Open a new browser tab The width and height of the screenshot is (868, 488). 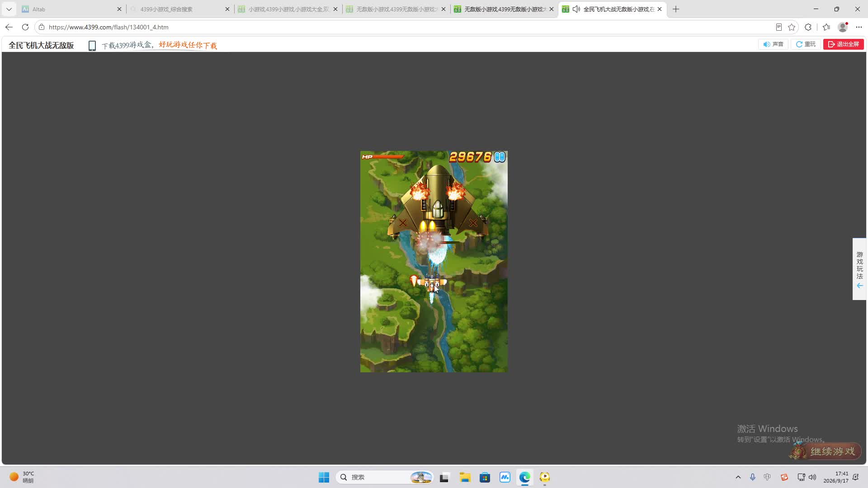676,9
